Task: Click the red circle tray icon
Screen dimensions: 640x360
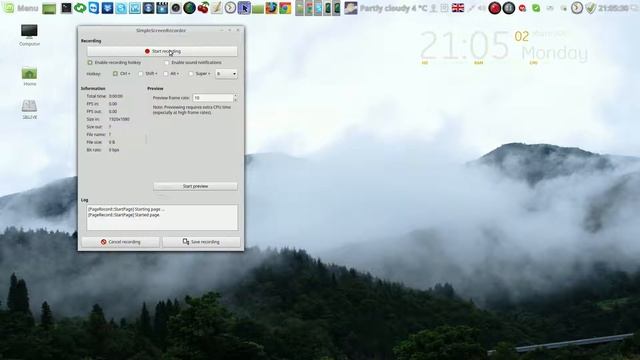Action: click(495, 8)
